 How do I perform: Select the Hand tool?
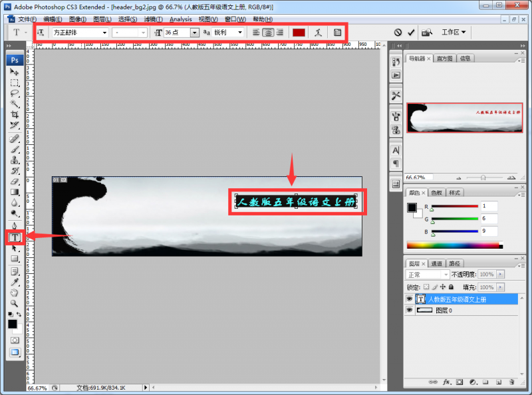(x=14, y=293)
